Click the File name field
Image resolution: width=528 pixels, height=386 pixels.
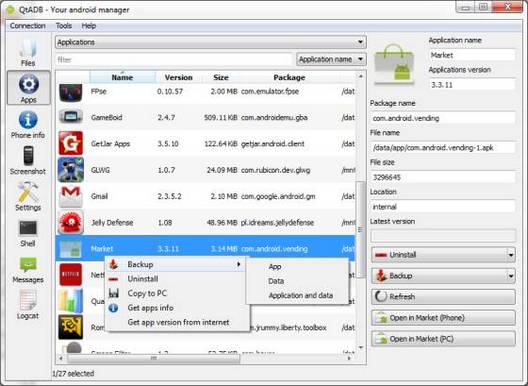click(443, 148)
